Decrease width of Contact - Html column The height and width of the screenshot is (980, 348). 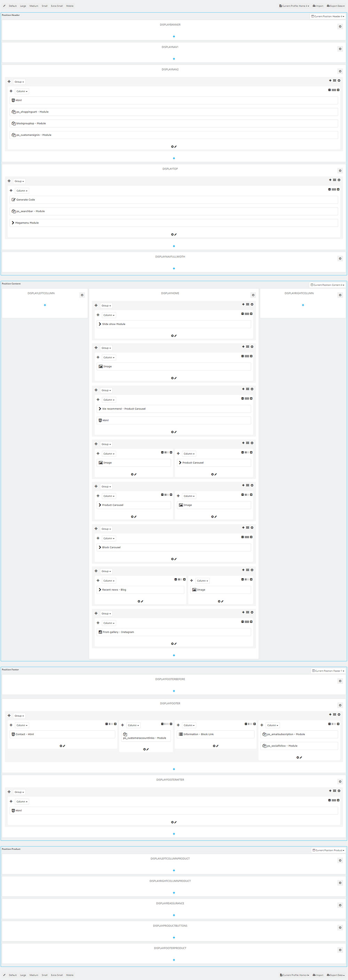tap(106, 724)
